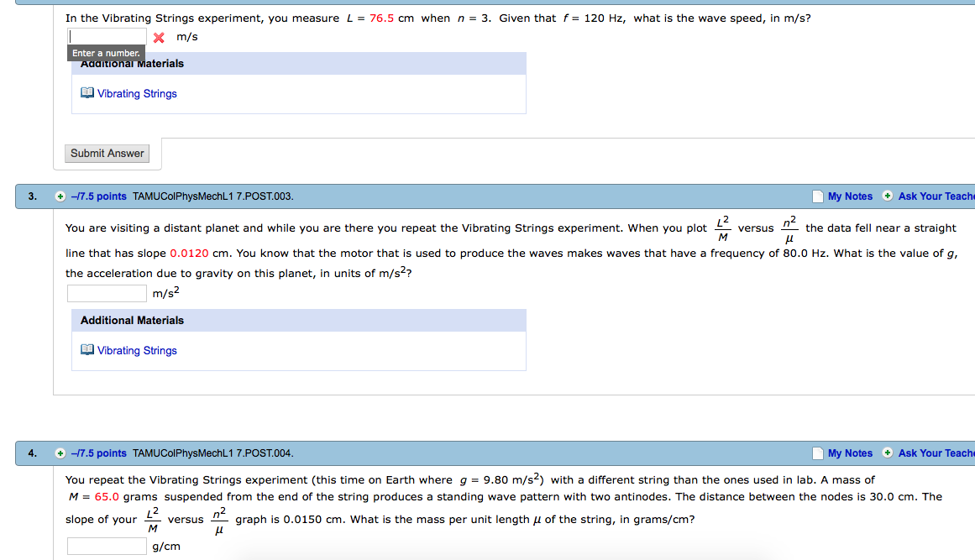This screenshot has width=975, height=560.
Task: Click the book icon beside first Vibrating Strings link
Action: click(x=86, y=92)
